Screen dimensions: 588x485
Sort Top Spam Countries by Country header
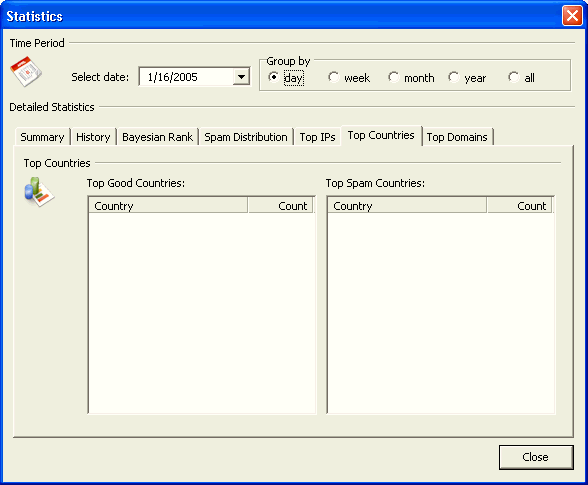click(x=407, y=206)
